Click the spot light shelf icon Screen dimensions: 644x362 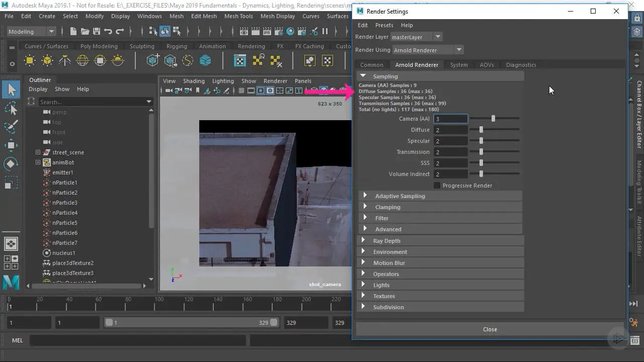[65, 60]
